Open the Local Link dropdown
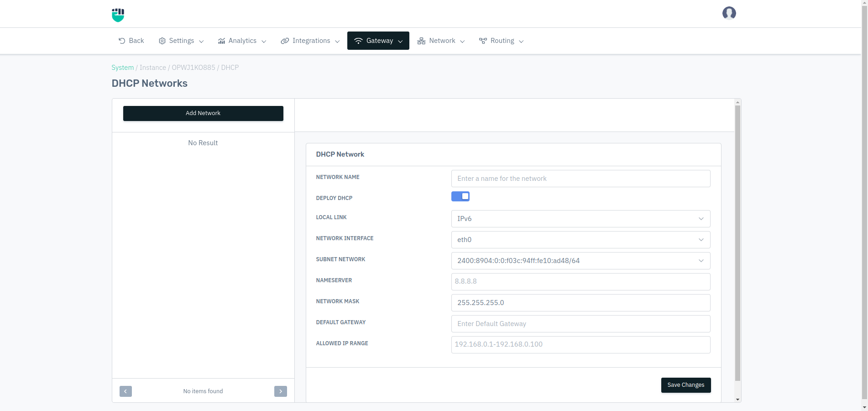 pos(580,219)
